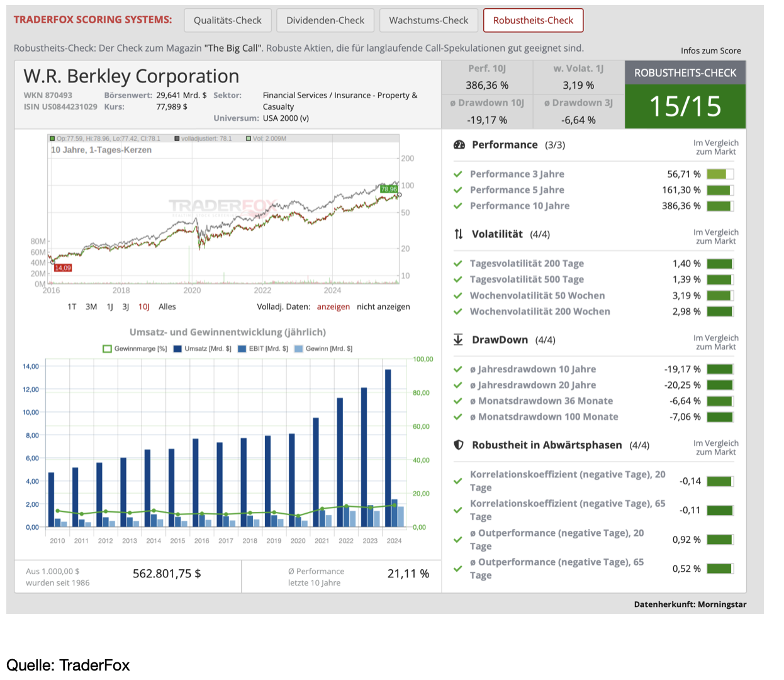Click the Volatilität up-down arrows icon
Viewport: 784px width, 680px height.
click(x=459, y=234)
